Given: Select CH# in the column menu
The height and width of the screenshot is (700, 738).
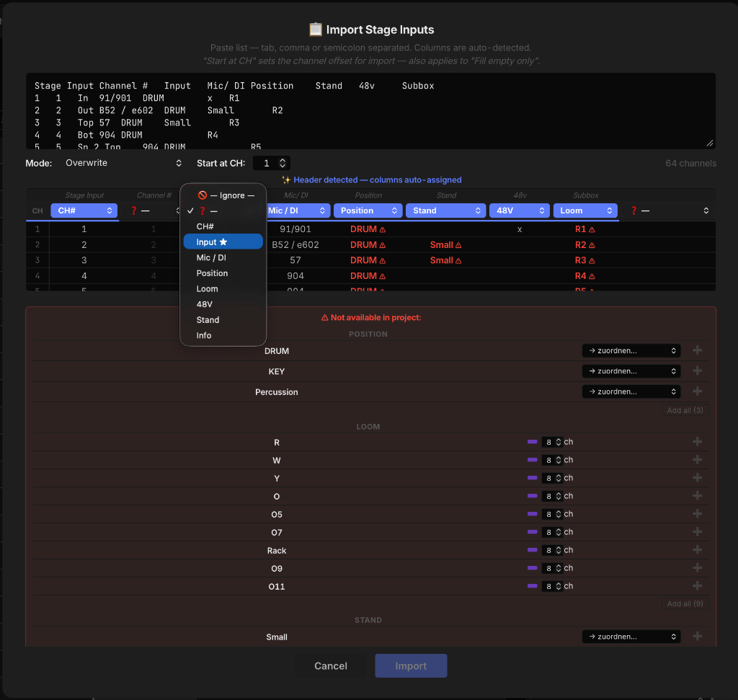Looking at the screenshot, I should tap(223, 226).
